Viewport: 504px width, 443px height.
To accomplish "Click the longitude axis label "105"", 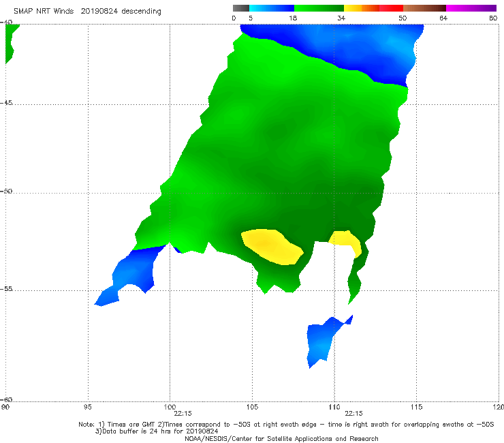I will [252, 408].
